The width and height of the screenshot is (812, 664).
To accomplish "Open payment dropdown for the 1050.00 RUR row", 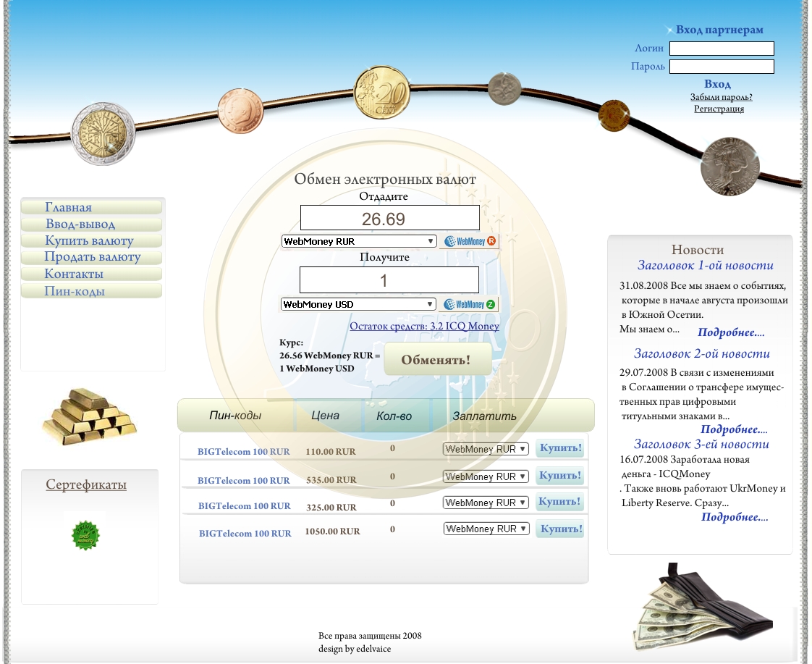I will tap(486, 529).
